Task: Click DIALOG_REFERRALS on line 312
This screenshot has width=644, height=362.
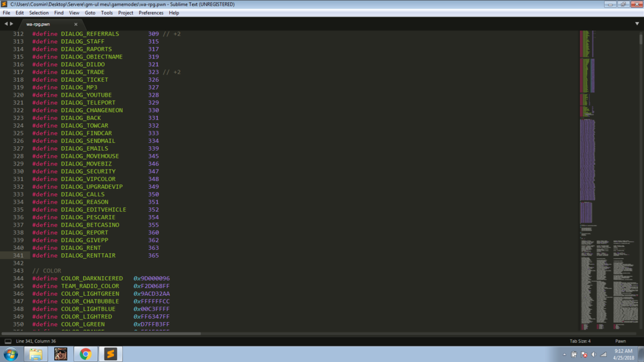Action: coord(90,34)
